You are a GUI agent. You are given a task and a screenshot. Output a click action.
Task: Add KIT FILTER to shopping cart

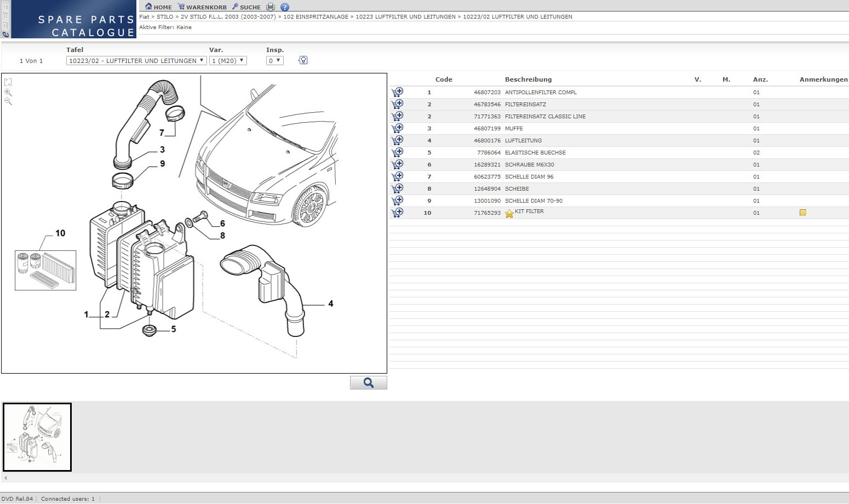point(398,213)
